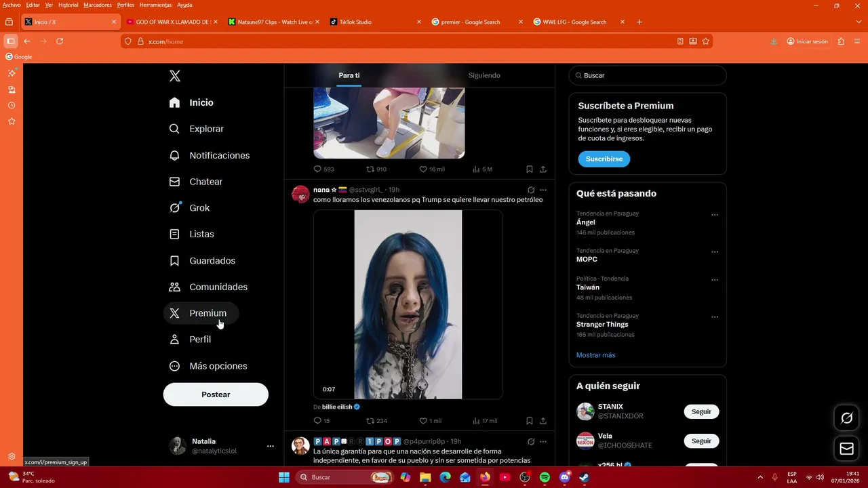Viewport: 868px width, 488px height.
Task: View analytics on the top tweet showing 5 M
Action: [482, 169]
